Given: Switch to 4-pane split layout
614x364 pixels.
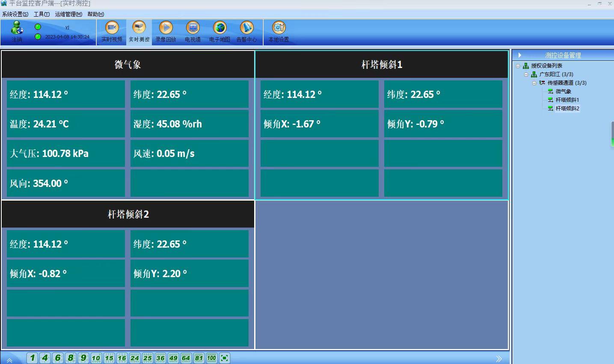Looking at the screenshot, I should 45,358.
